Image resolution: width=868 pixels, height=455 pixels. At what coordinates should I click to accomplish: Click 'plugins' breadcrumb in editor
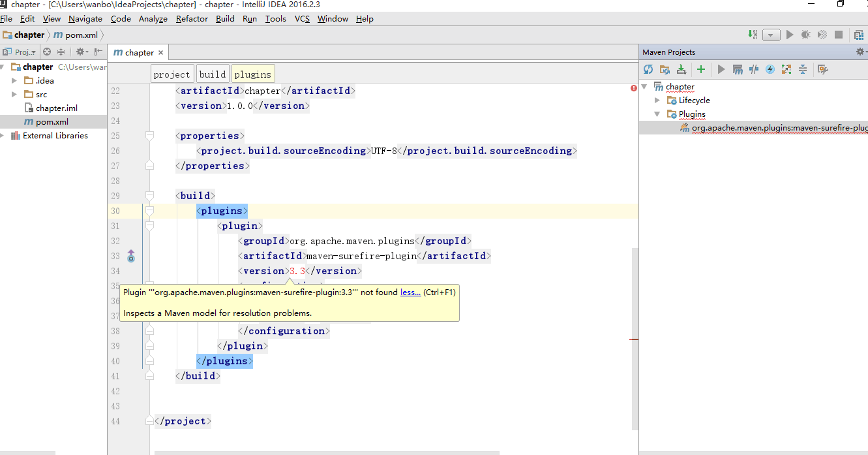(252, 74)
